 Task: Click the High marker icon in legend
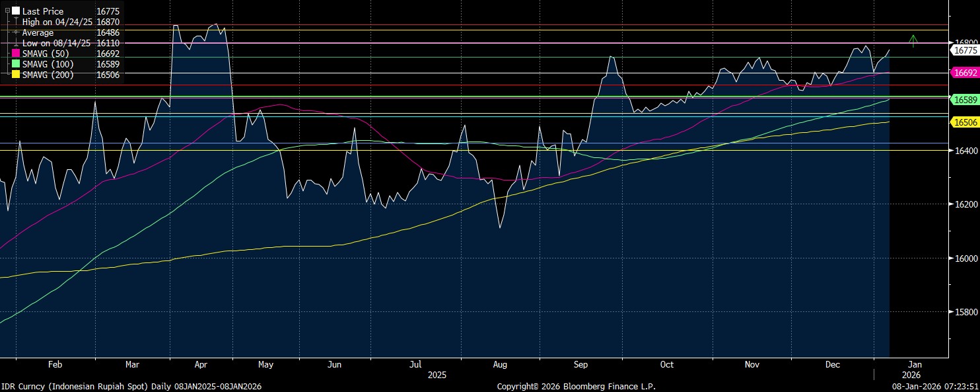16,22
